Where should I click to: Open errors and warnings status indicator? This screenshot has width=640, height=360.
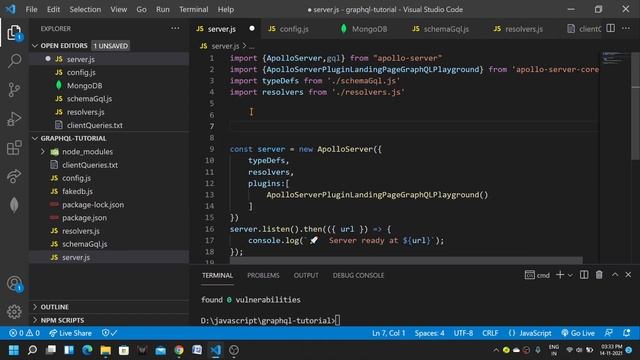[x=24, y=333]
